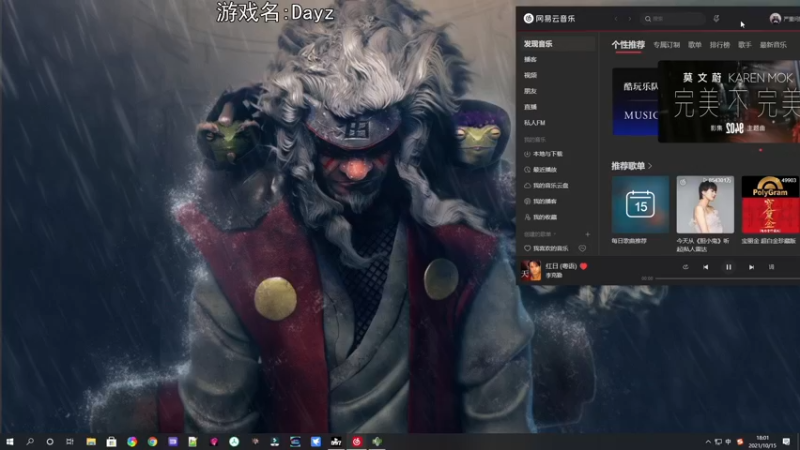This screenshot has width=800, height=450.
Task: Switch to the 排行榜 tab
Action: coord(720,45)
